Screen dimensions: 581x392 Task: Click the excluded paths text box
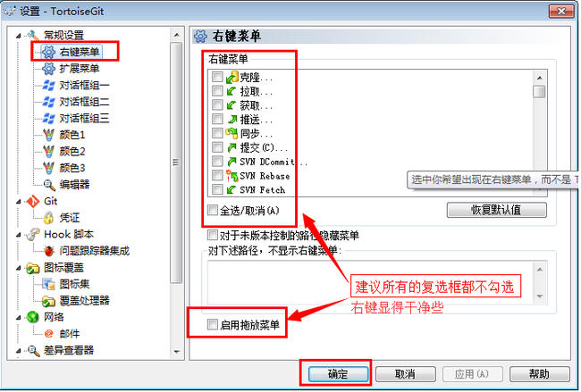coord(371,282)
